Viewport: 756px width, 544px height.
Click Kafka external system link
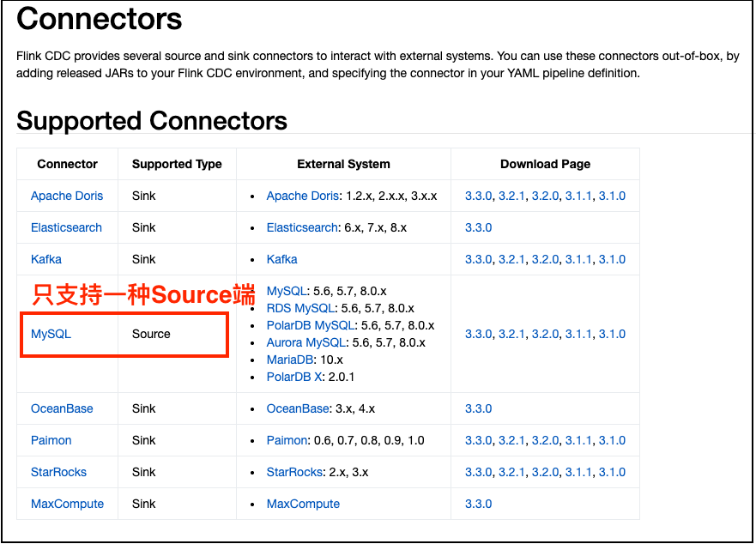click(282, 259)
